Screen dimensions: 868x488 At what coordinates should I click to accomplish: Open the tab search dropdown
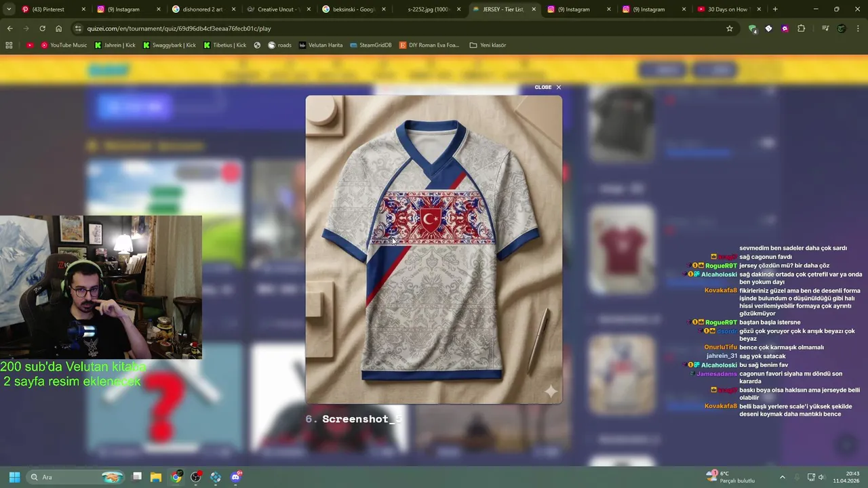pos(8,9)
